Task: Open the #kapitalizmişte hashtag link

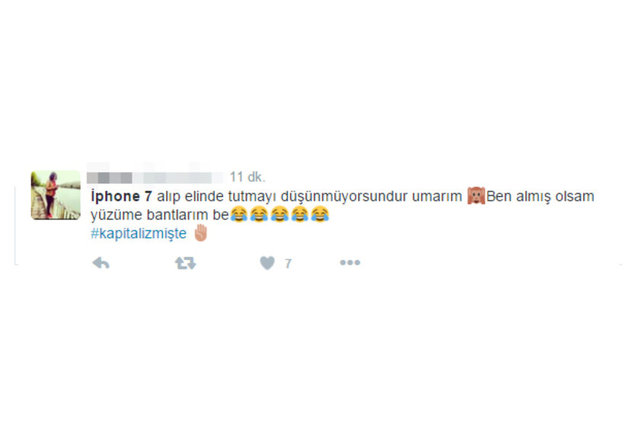Action: (x=138, y=234)
